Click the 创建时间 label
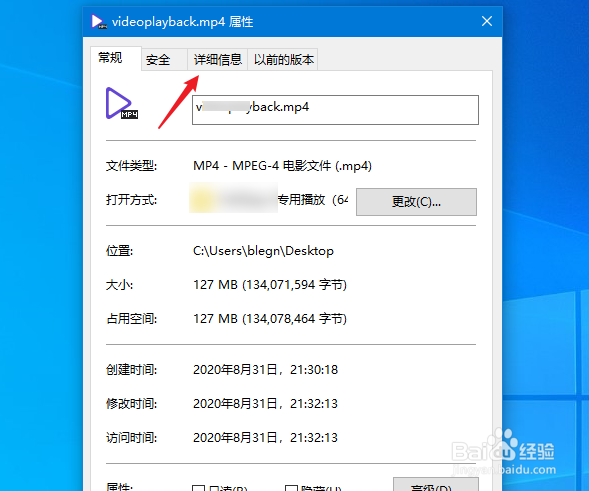Screen dimensions: 589x491 click(131, 370)
